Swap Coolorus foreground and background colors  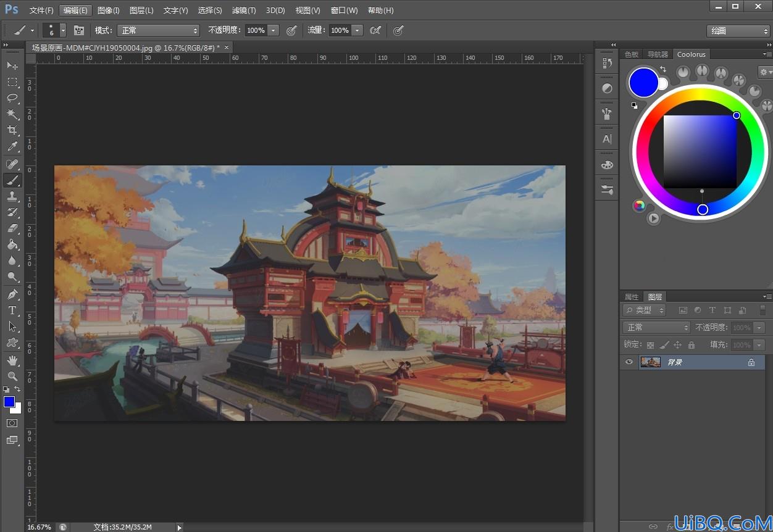(662, 69)
